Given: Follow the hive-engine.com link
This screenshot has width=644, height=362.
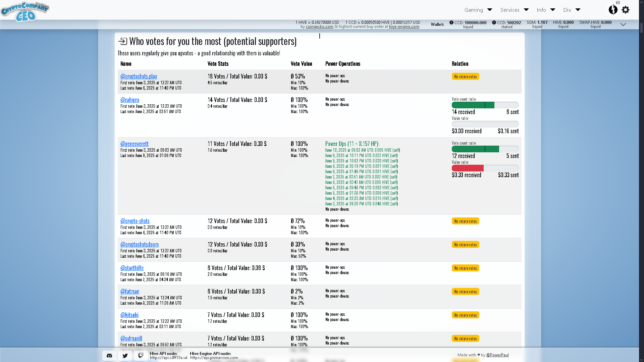Looking at the screenshot, I should click(x=404, y=27).
